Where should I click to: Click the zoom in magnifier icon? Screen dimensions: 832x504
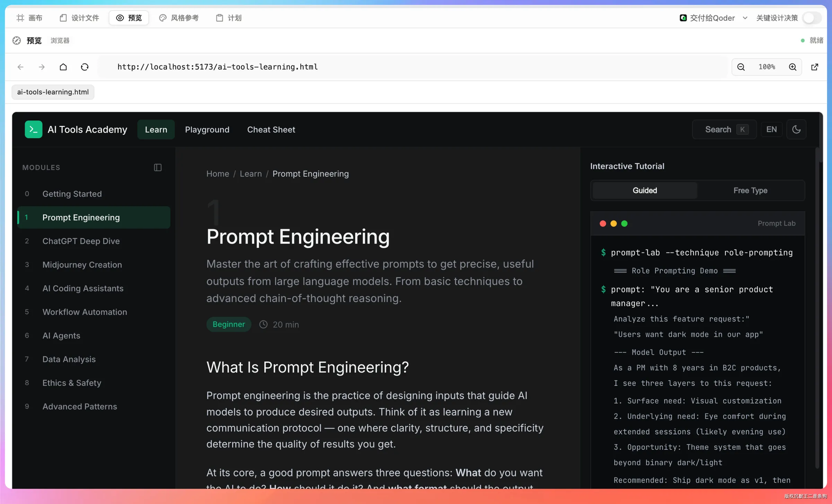[x=792, y=67]
